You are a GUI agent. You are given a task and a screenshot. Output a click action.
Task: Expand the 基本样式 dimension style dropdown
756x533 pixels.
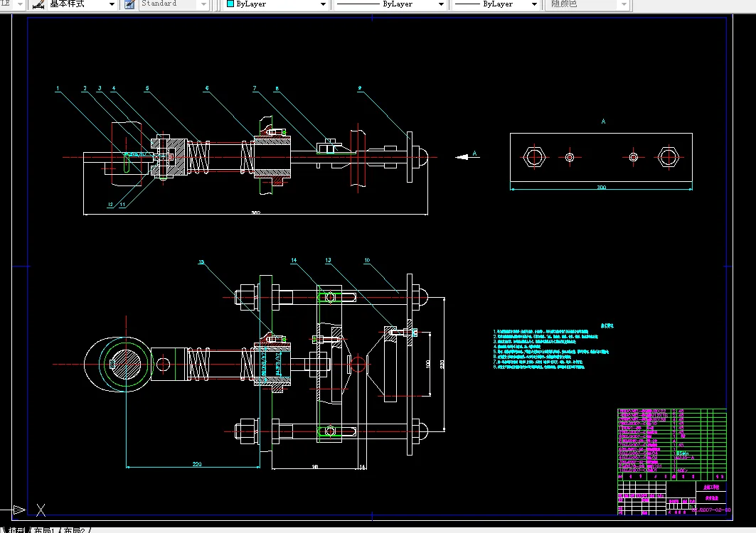[112, 4]
